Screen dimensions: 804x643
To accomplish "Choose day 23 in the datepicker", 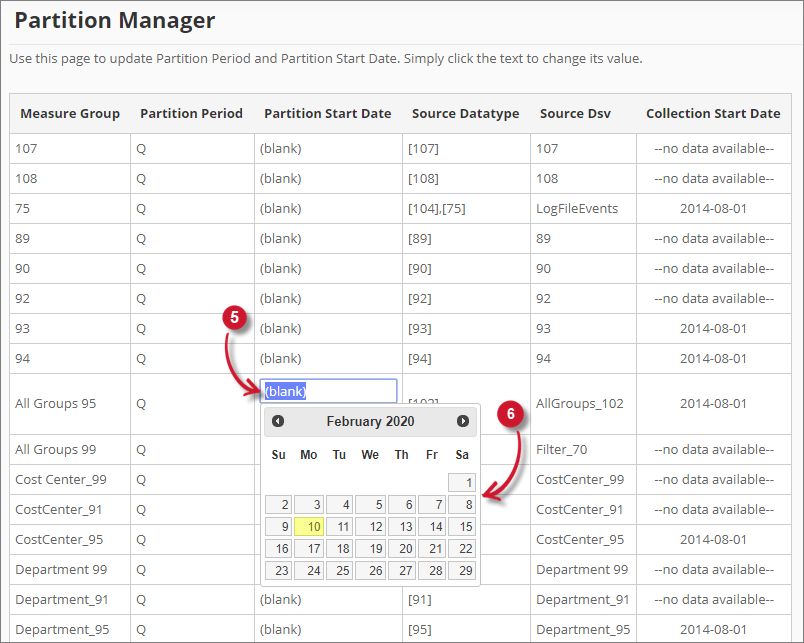I will tap(278, 571).
